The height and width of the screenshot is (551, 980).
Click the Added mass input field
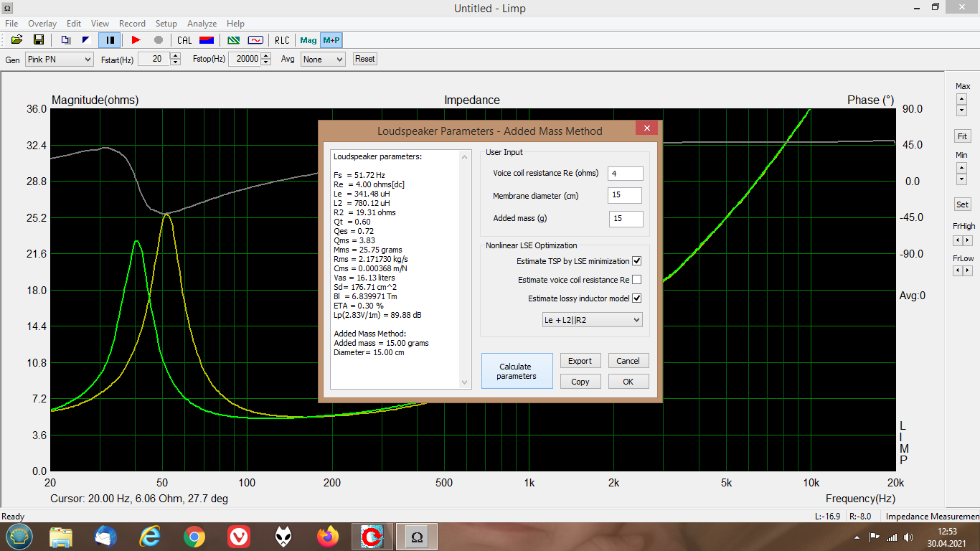tap(626, 219)
